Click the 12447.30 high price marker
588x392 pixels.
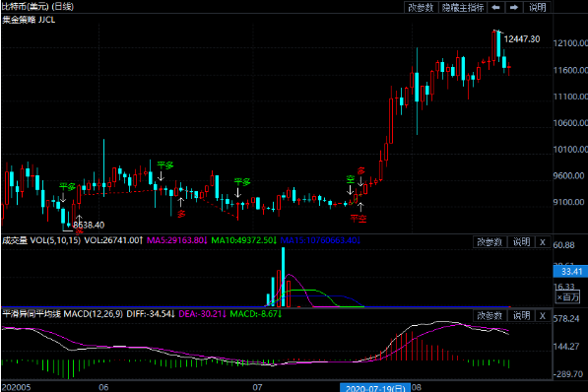[522, 39]
